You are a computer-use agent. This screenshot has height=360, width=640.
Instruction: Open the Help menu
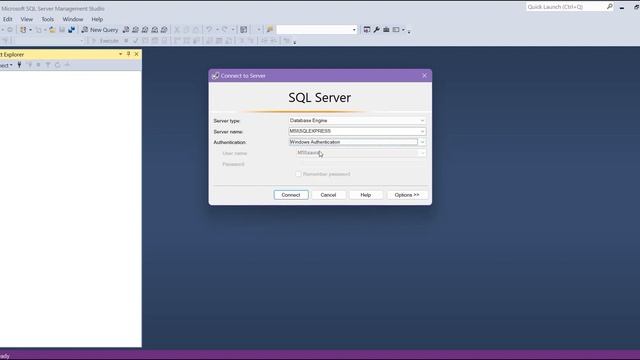point(97,19)
